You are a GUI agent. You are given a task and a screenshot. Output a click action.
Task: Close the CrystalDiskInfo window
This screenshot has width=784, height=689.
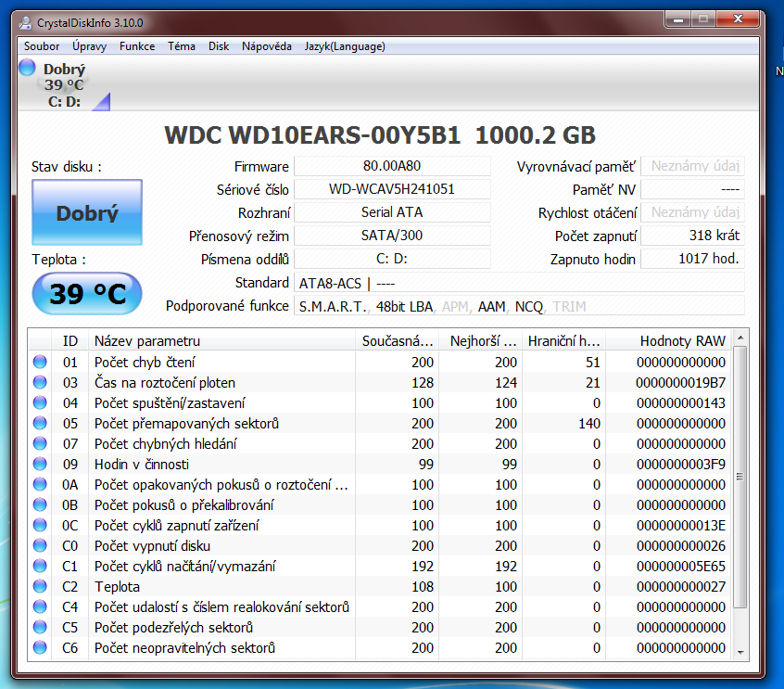[738, 19]
